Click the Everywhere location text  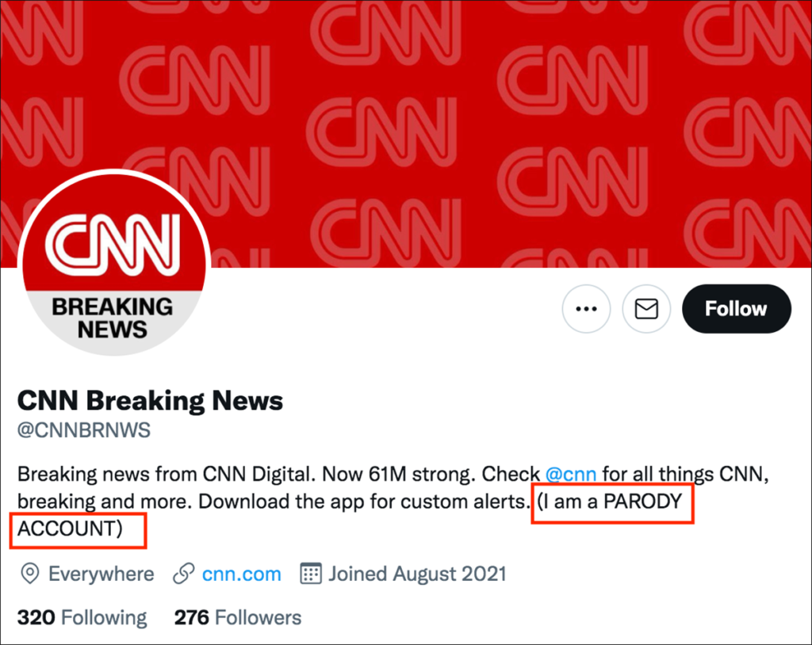101,574
